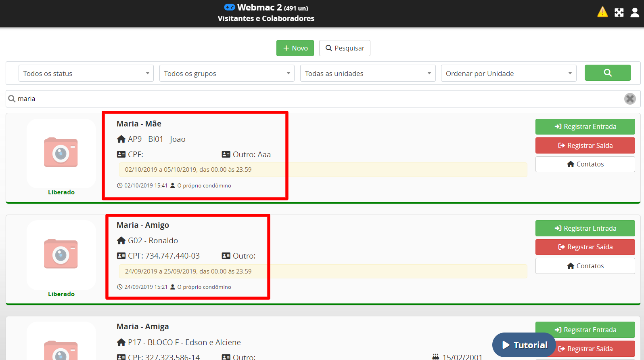Expand the Ordenar por Unidade dropdown

[508, 74]
